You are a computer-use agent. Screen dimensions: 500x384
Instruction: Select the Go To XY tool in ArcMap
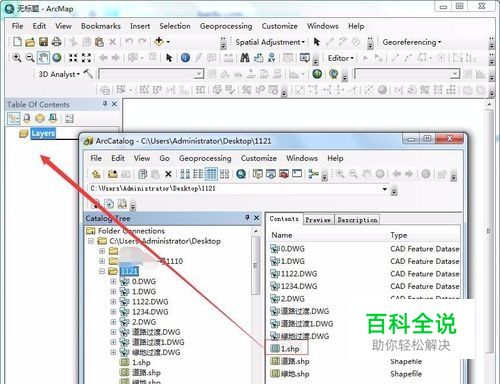pos(272,58)
